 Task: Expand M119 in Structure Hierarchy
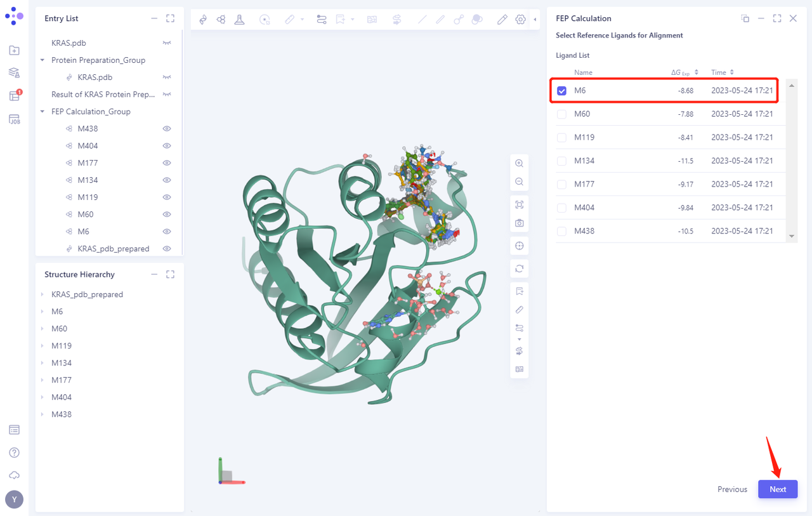coord(43,346)
